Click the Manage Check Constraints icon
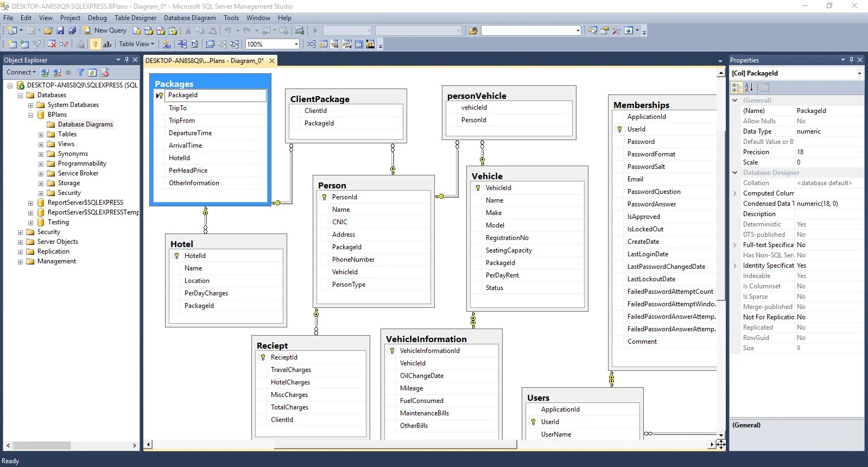868x467 pixels. click(x=359, y=44)
